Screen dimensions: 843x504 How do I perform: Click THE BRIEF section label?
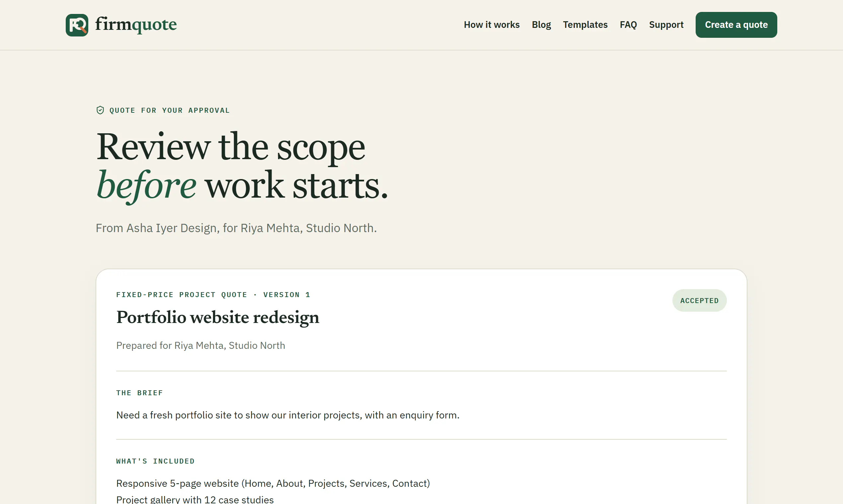click(139, 393)
